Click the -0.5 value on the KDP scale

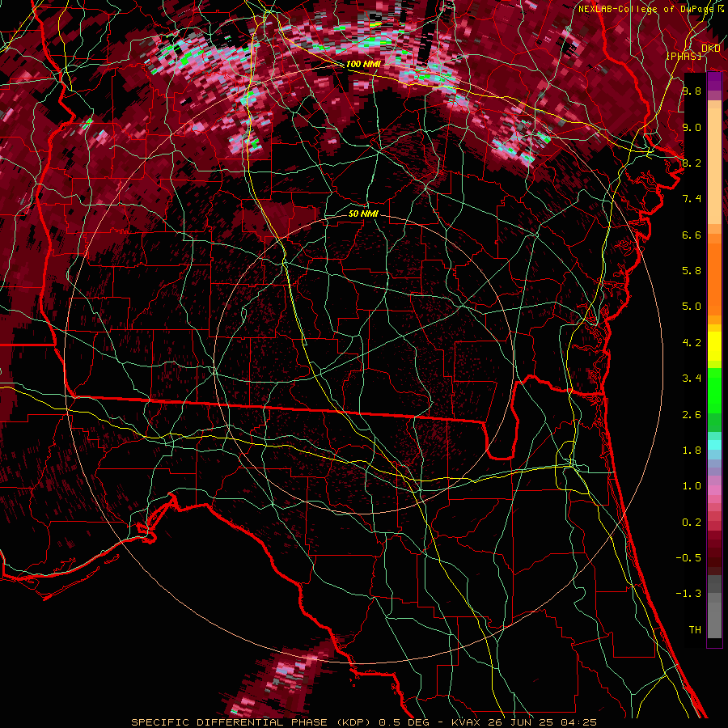click(x=688, y=558)
